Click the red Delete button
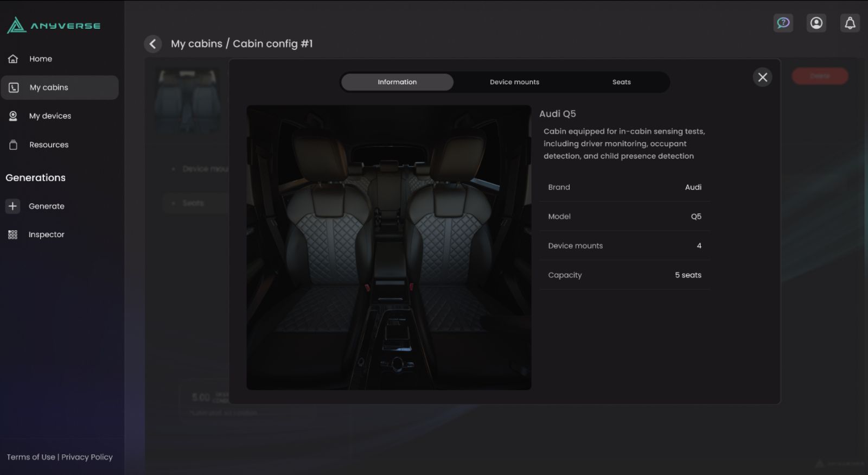868x475 pixels. pos(820,76)
